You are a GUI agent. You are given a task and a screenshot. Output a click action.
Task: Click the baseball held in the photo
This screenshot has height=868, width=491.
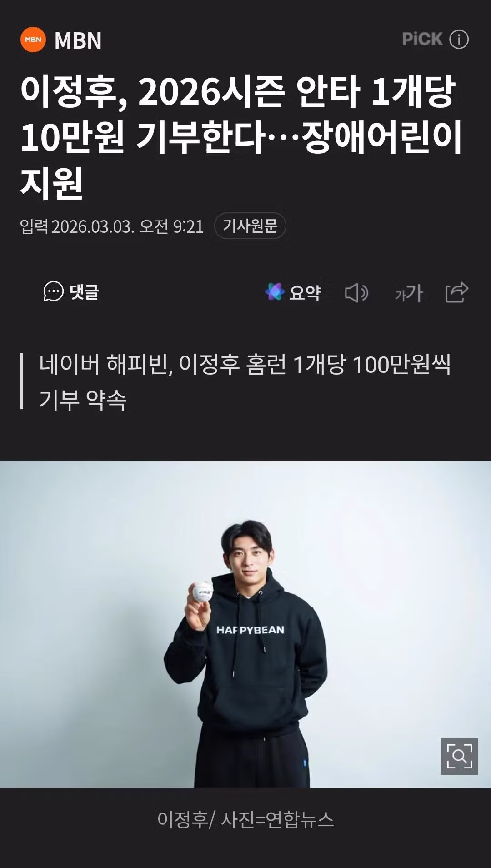click(x=202, y=592)
